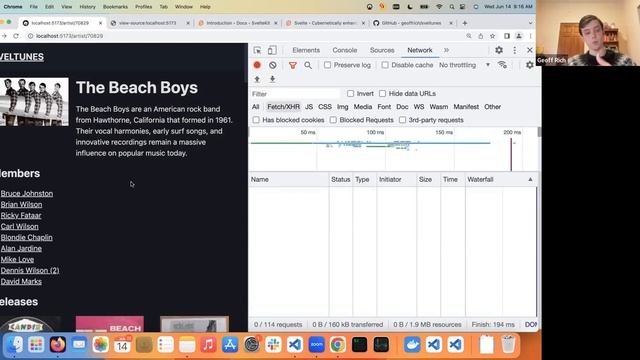Open Mike Love member link
Viewport: 640px width, 360px height.
(17, 260)
